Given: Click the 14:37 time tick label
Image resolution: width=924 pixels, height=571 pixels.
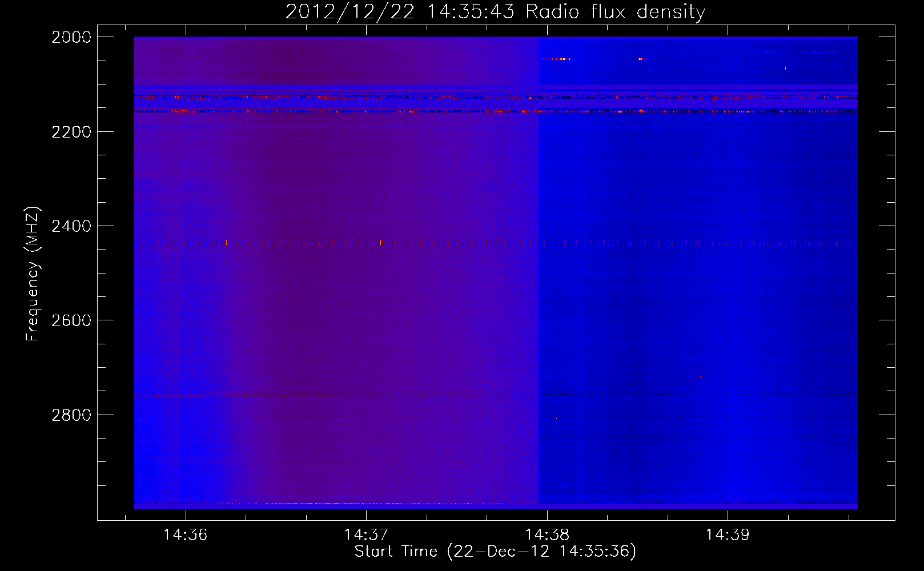Looking at the screenshot, I should click(x=366, y=534).
